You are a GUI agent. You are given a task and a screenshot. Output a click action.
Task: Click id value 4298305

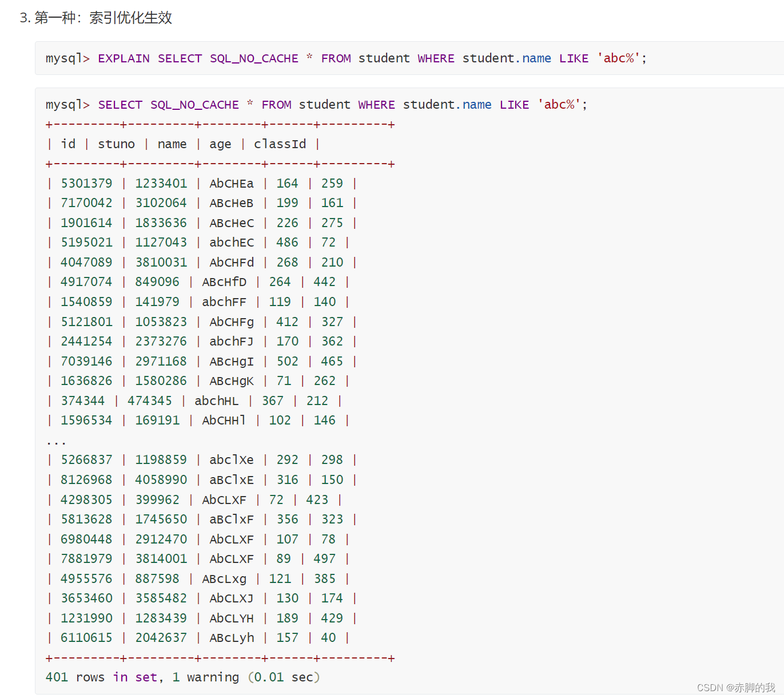86,500
